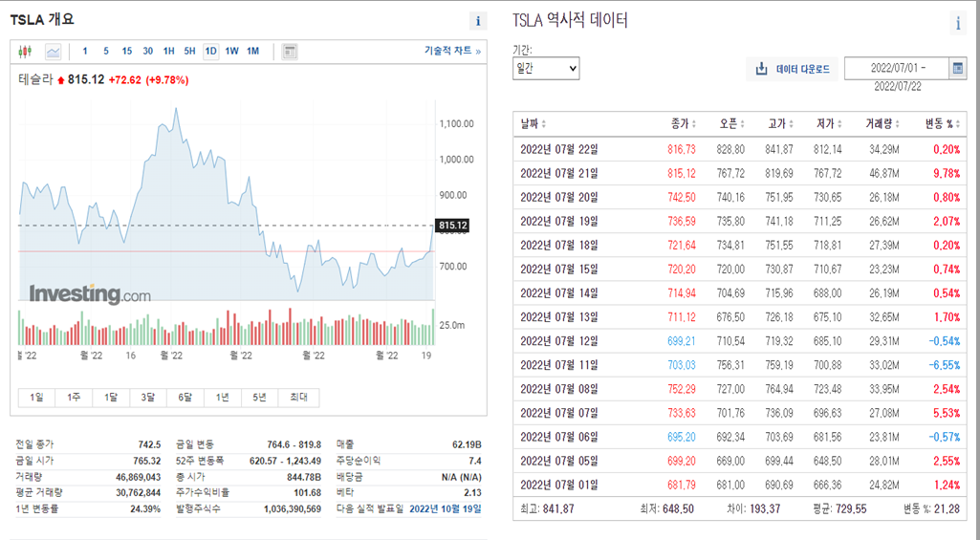Click info icon beside TSLA 개요
The width and height of the screenshot is (980, 540).
(x=478, y=21)
